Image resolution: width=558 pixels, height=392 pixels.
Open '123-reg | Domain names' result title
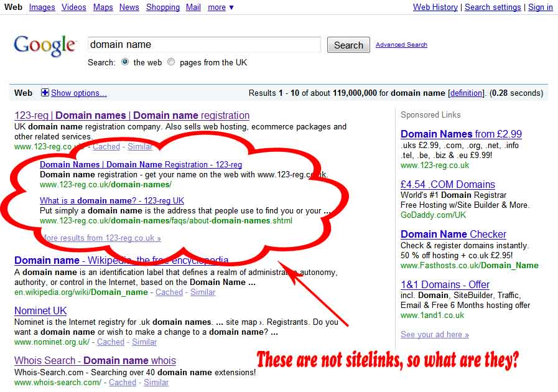coord(132,115)
